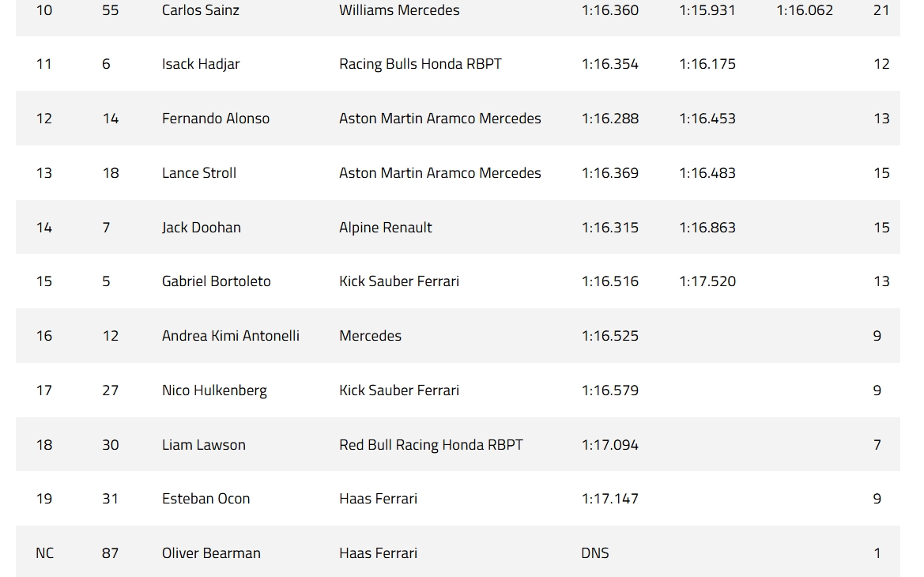Select Liam Lawson's driver name
This screenshot has height=577, width=924.
point(204,445)
